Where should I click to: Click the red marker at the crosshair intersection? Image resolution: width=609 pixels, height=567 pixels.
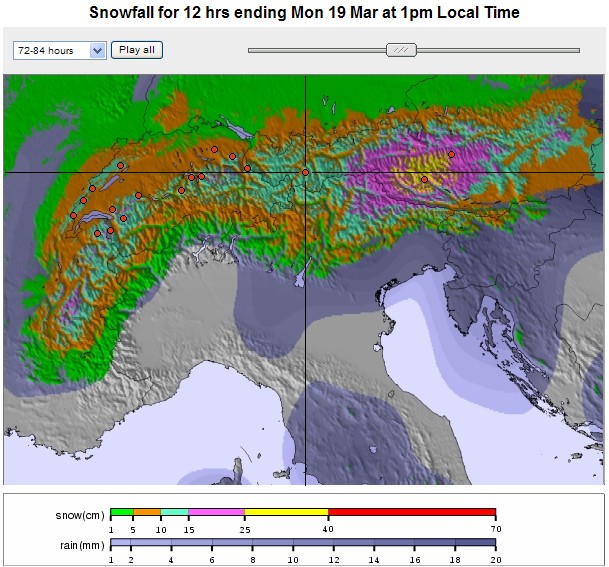click(305, 172)
